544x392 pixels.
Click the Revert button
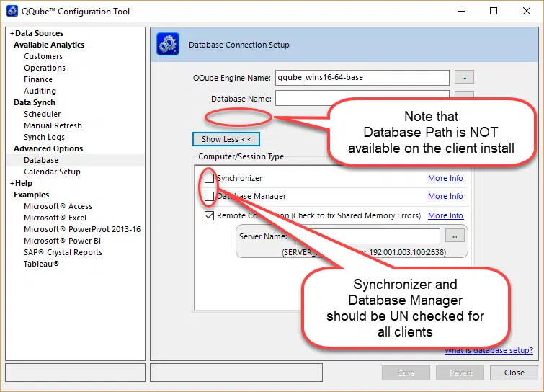(x=460, y=373)
